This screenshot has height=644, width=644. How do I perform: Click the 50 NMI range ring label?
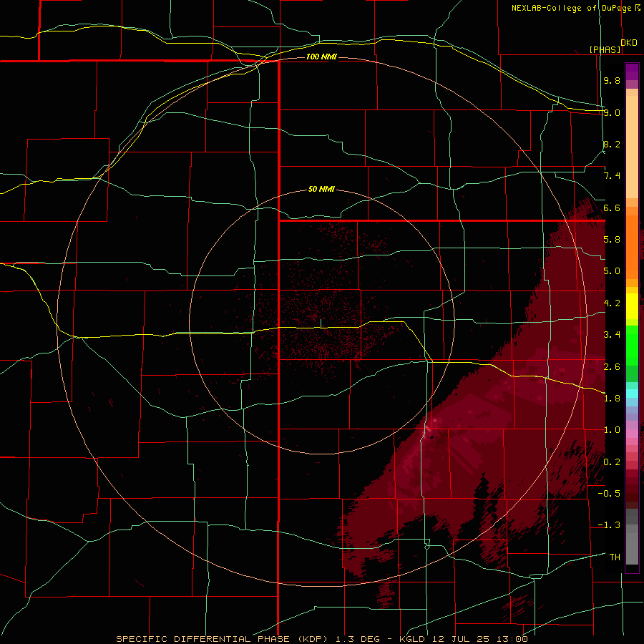(321, 189)
